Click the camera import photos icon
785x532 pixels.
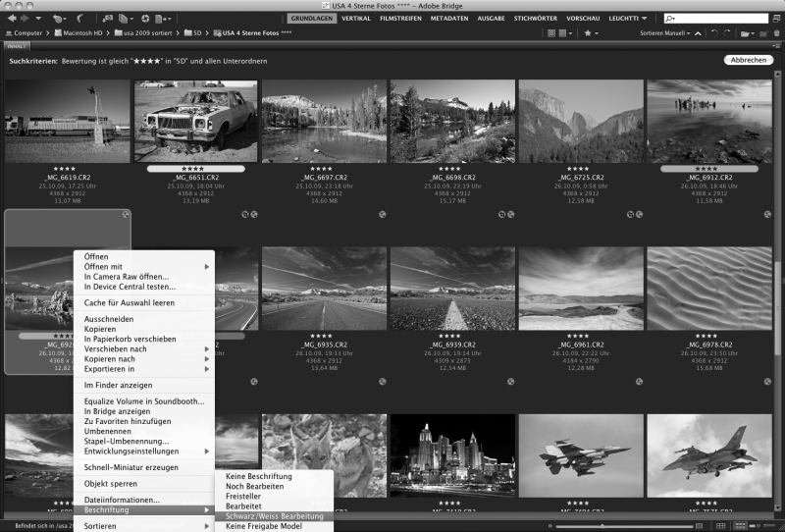107,19
